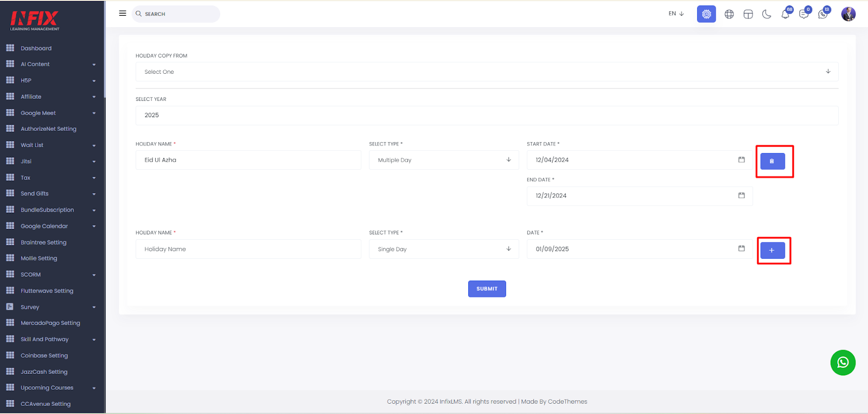Viewport: 868px width, 414px height.
Task: Expand the Skill And Pathway menu
Action: click(x=52, y=339)
